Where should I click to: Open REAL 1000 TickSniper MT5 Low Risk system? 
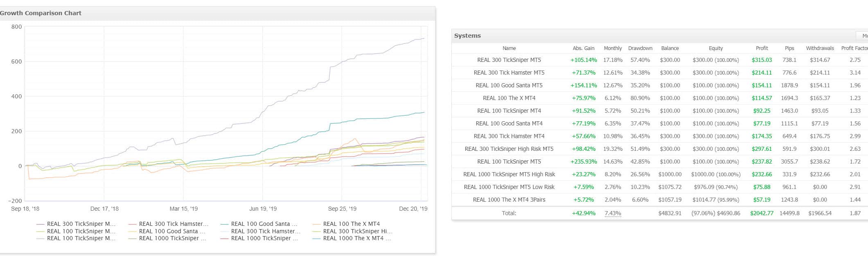pyautogui.click(x=509, y=187)
